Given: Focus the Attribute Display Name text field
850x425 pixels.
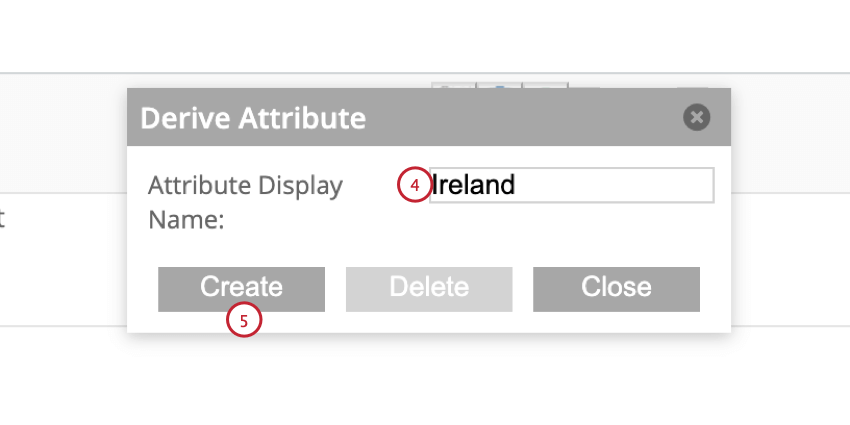Looking at the screenshot, I should point(571,185).
